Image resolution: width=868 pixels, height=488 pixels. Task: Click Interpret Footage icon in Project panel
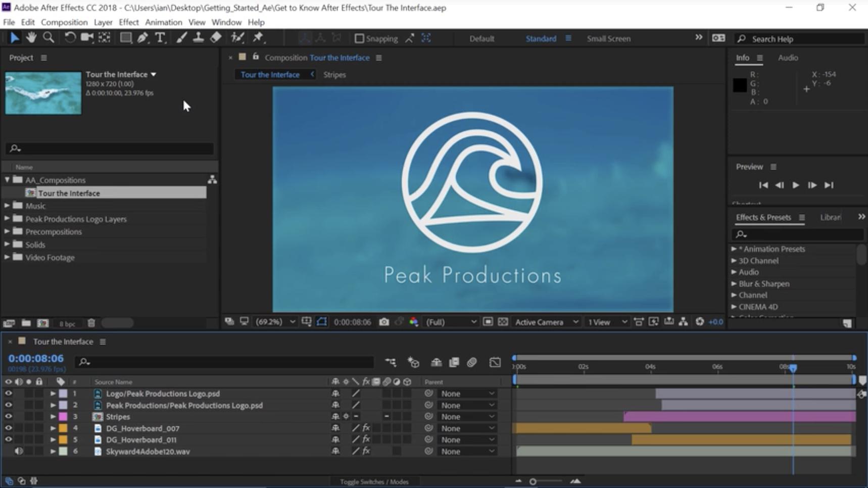tap(9, 323)
